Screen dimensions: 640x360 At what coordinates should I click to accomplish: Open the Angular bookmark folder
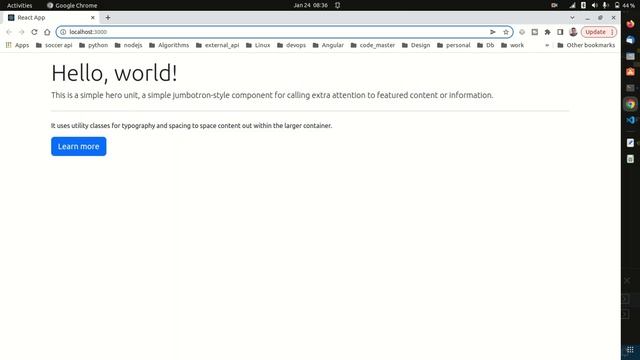pos(328,45)
